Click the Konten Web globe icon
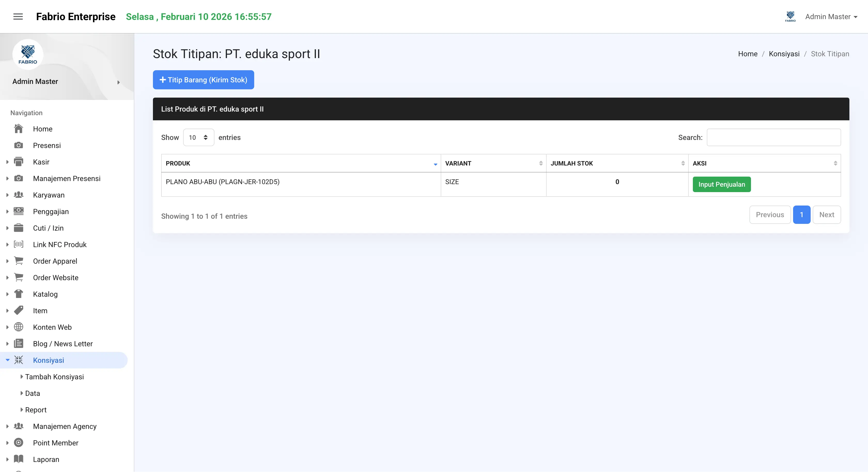Viewport: 868px width, 472px height. 19,327
